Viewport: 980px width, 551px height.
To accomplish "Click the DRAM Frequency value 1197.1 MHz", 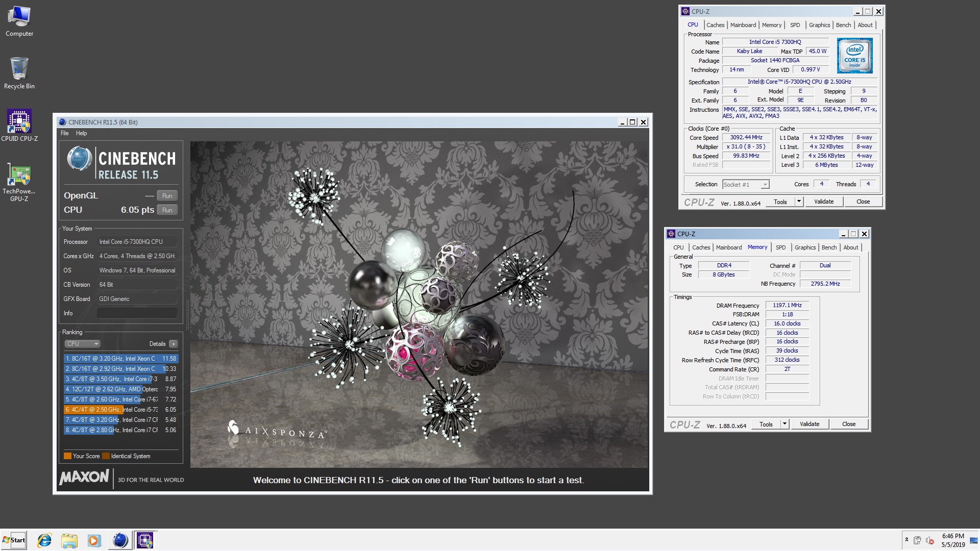I will pos(787,306).
